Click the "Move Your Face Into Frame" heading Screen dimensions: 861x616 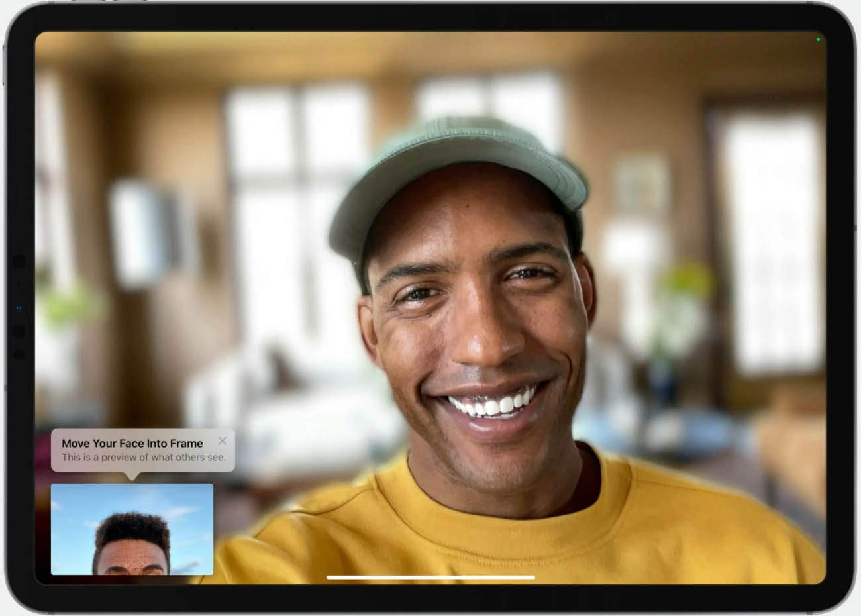[x=132, y=443]
